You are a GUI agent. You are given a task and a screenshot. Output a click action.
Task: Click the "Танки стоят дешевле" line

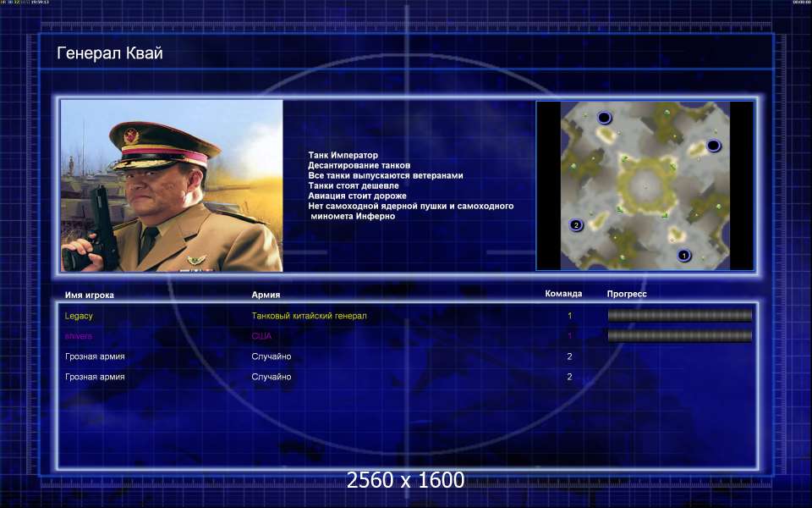[x=354, y=185]
